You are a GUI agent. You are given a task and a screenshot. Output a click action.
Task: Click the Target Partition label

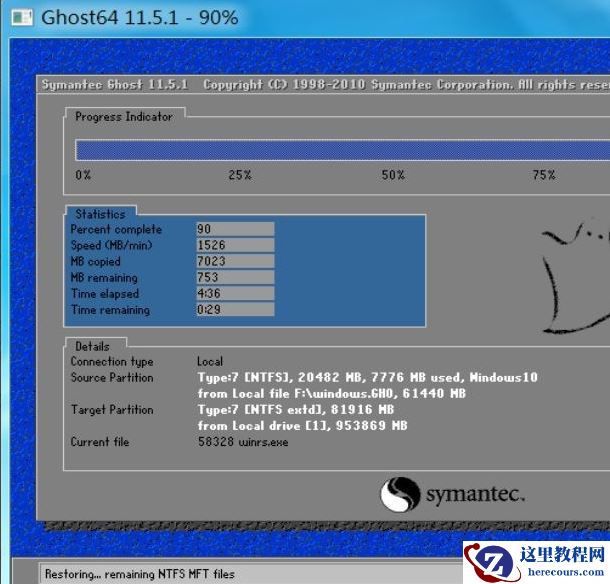coord(112,410)
